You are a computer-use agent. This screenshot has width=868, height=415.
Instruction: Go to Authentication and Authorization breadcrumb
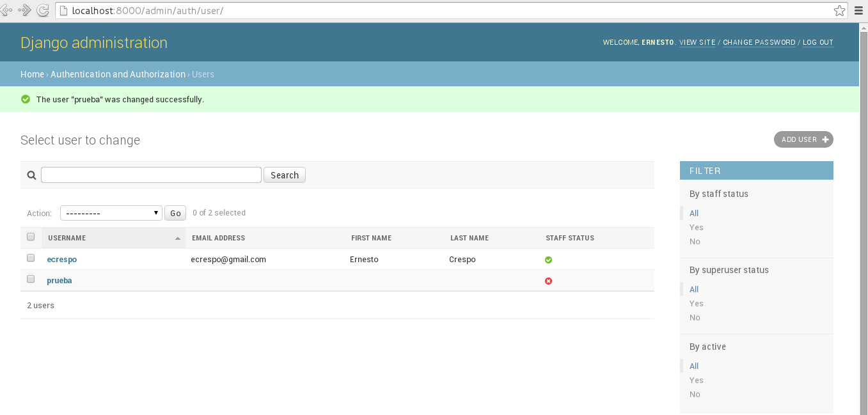pyautogui.click(x=118, y=74)
